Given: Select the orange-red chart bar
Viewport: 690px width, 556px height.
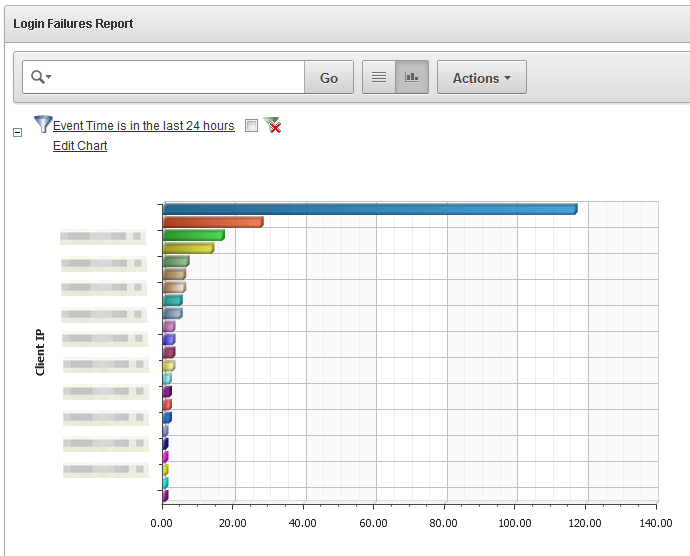Looking at the screenshot, I should click(213, 222).
